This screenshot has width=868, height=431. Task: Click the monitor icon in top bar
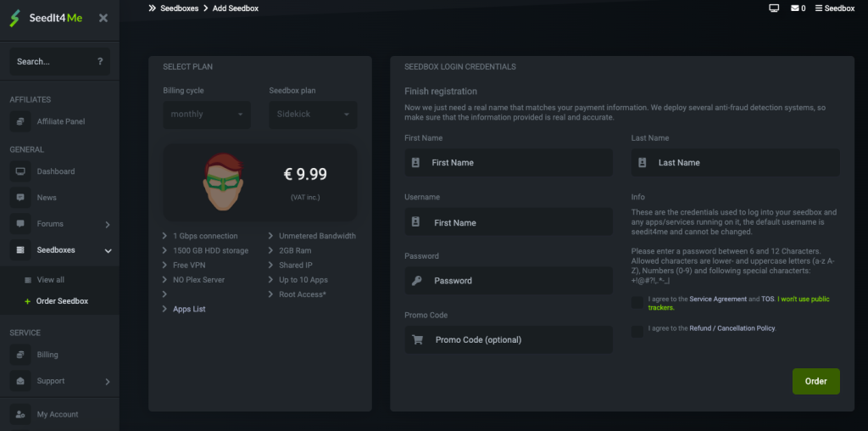click(x=774, y=8)
